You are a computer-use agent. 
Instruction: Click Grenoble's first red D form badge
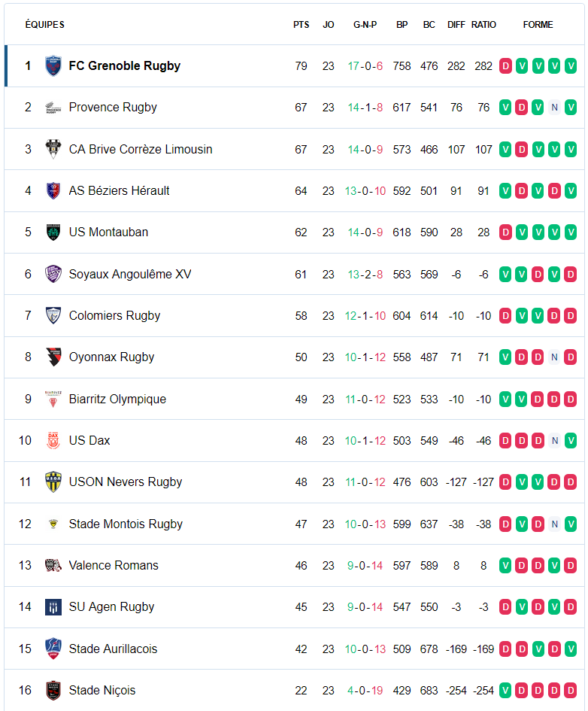click(x=505, y=66)
